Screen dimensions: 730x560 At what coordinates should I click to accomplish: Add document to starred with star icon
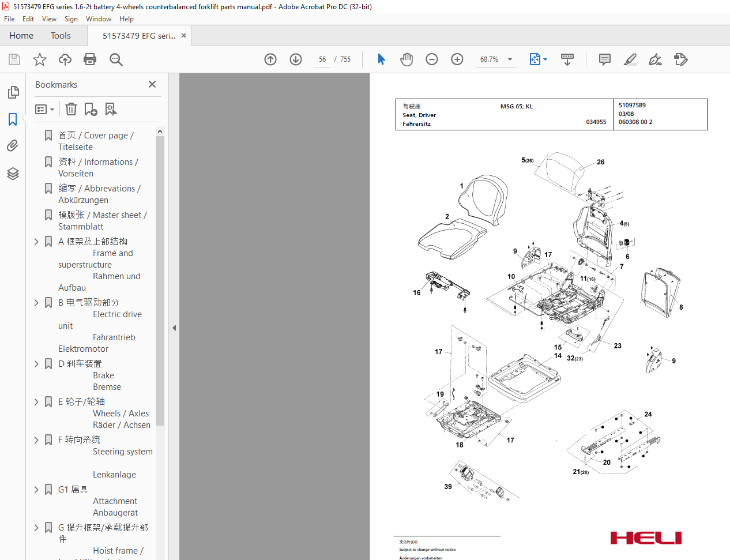[x=40, y=59]
